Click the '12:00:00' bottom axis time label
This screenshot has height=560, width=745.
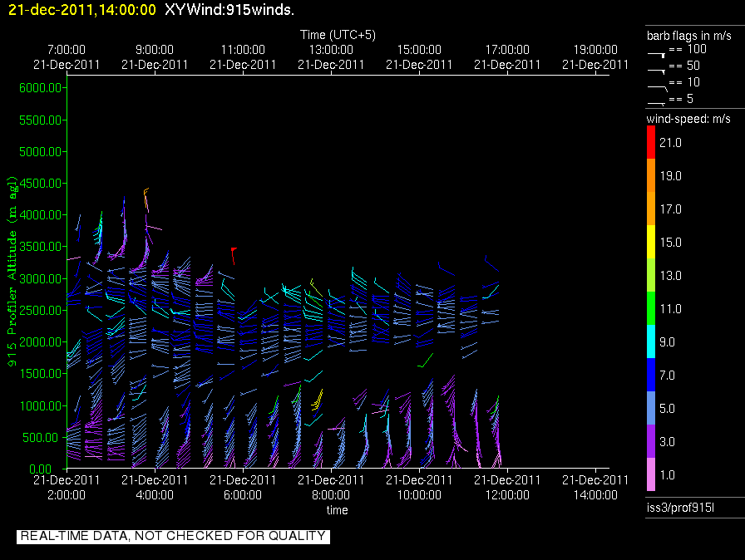pyautogui.click(x=507, y=495)
